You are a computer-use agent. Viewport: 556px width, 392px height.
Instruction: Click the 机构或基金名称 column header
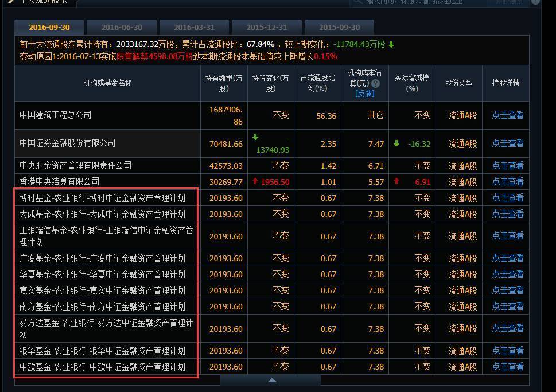pos(107,83)
